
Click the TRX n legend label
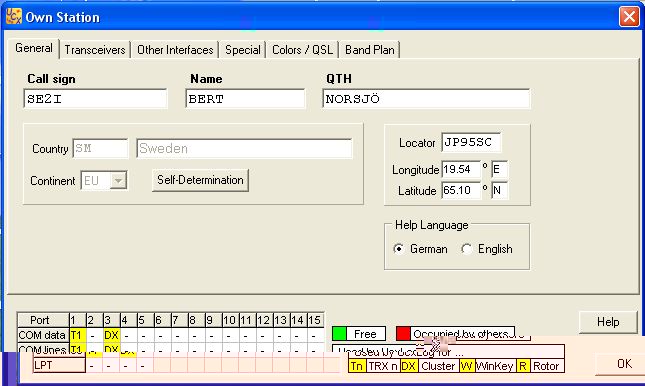coord(383,366)
